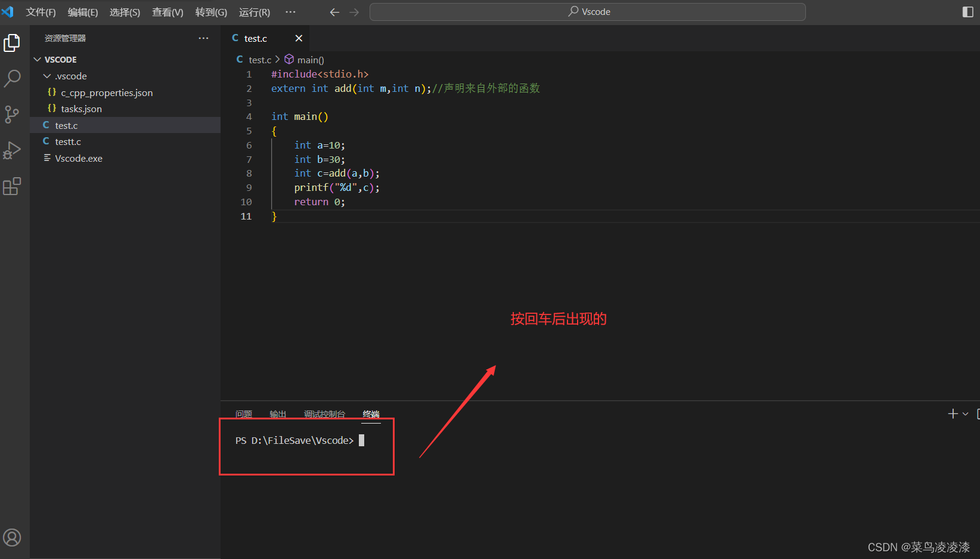
Task: Open the Explorer view in activity bar
Action: pos(12,43)
